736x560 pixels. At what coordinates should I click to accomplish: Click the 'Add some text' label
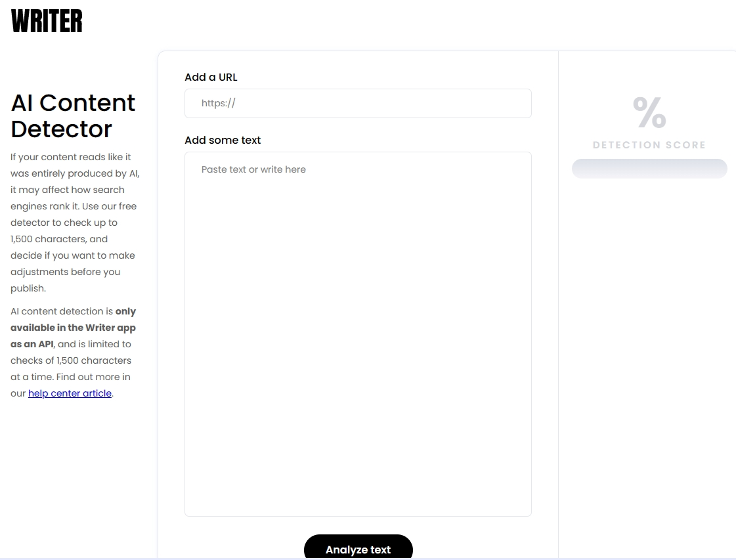(223, 140)
